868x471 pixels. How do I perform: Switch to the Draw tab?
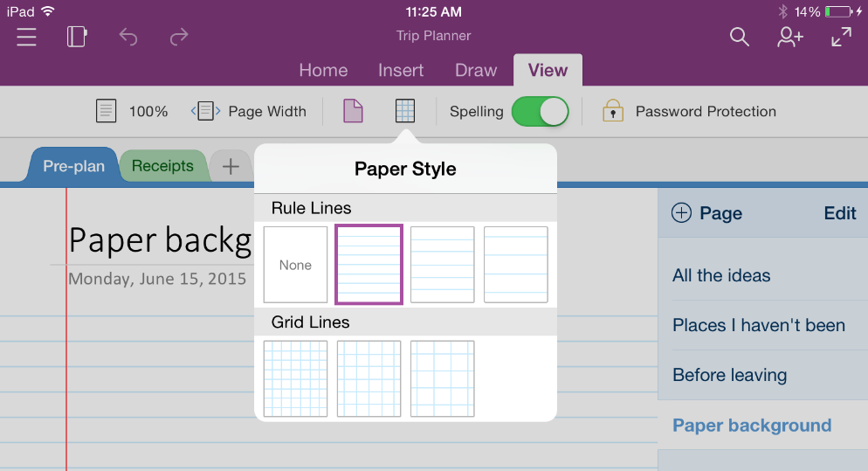(x=476, y=71)
